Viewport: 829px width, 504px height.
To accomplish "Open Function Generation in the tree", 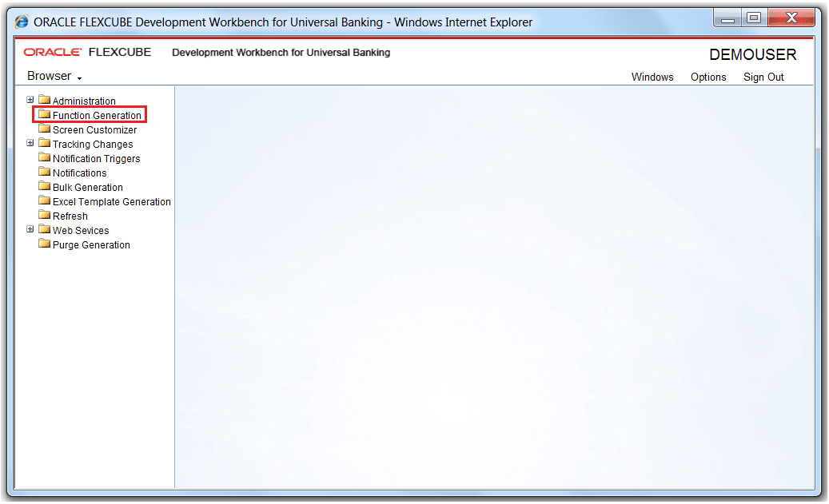I will point(97,115).
